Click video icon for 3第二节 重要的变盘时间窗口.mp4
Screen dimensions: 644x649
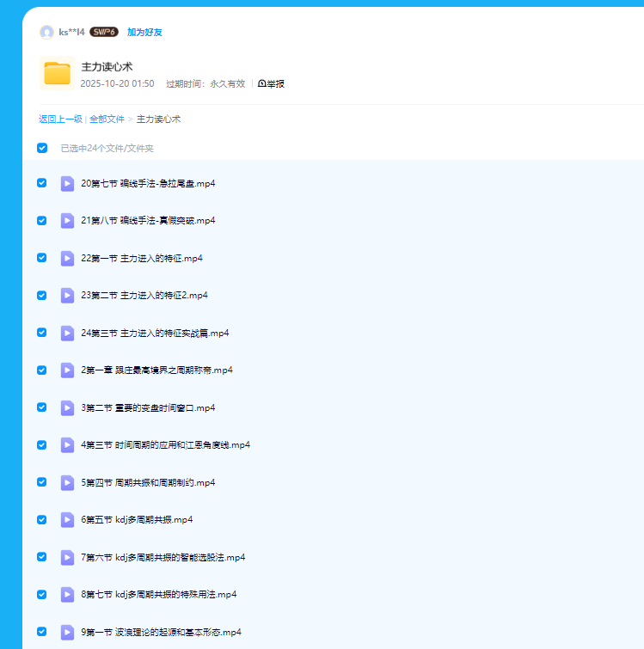(x=67, y=407)
